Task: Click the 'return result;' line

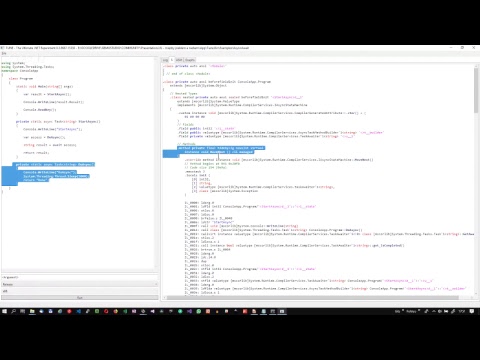Action: [36, 153]
